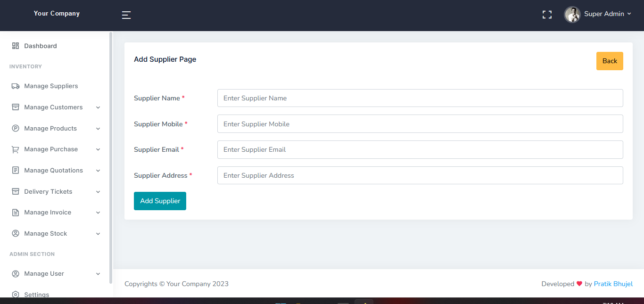Viewport: 644px width, 304px height.
Task: Click the Copyrights Your Company 2023 text
Action: (176, 284)
